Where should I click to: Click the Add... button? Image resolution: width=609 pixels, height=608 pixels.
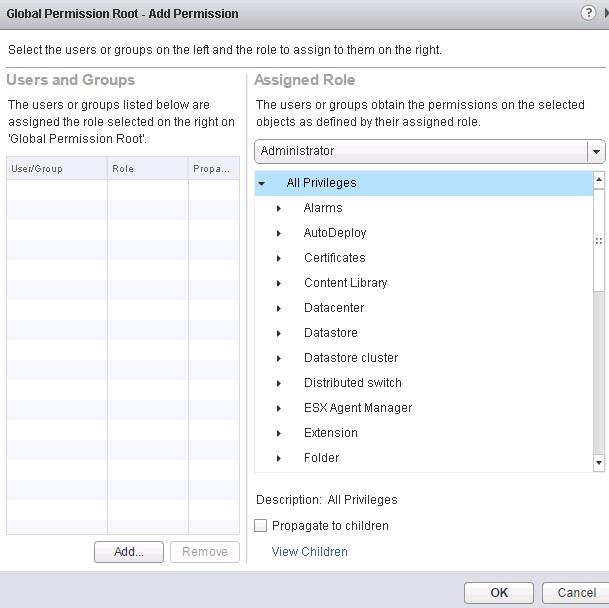click(x=129, y=551)
